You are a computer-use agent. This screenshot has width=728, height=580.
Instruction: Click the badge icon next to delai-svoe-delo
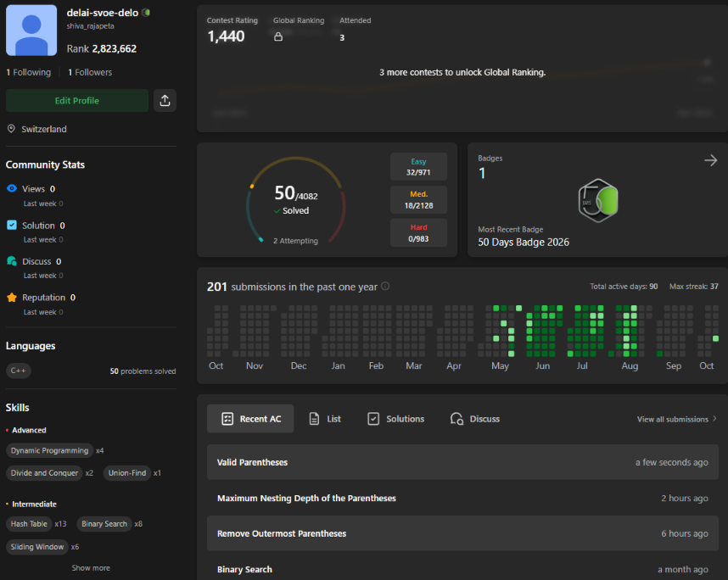click(146, 13)
